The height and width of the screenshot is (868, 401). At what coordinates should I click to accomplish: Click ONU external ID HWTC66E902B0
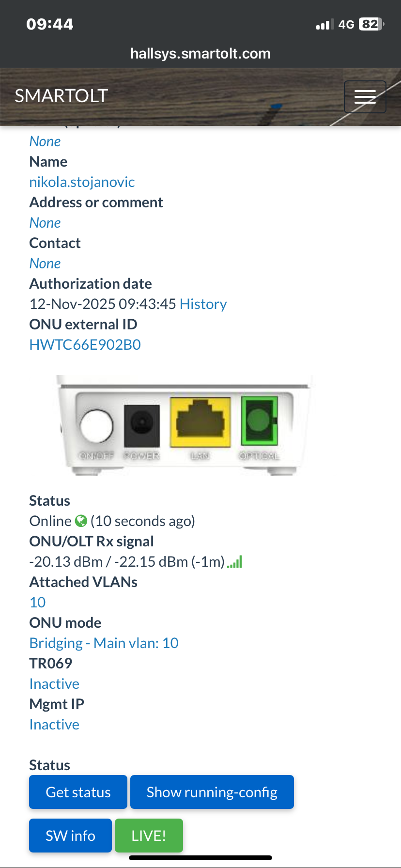[x=85, y=345]
